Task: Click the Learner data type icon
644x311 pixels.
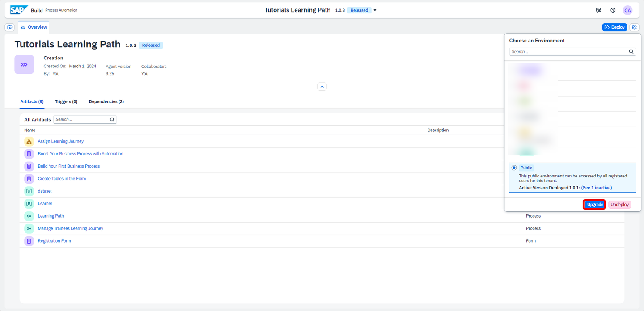Action: click(x=29, y=204)
